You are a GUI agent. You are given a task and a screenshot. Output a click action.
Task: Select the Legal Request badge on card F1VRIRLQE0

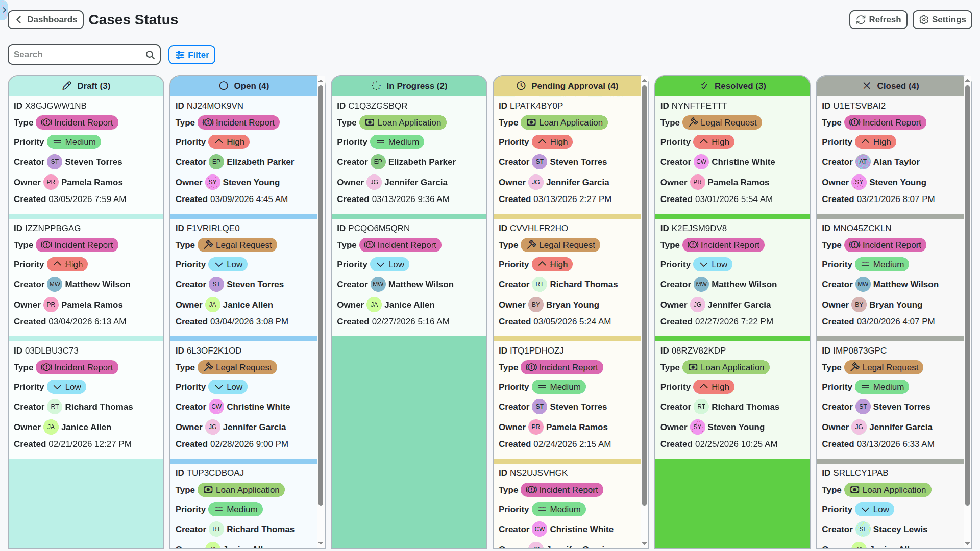237,245
